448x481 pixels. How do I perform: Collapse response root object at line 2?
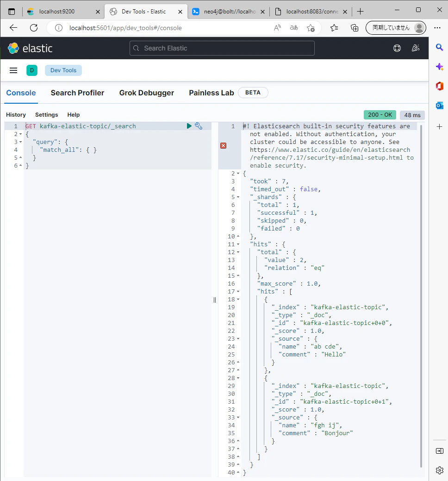[238, 174]
